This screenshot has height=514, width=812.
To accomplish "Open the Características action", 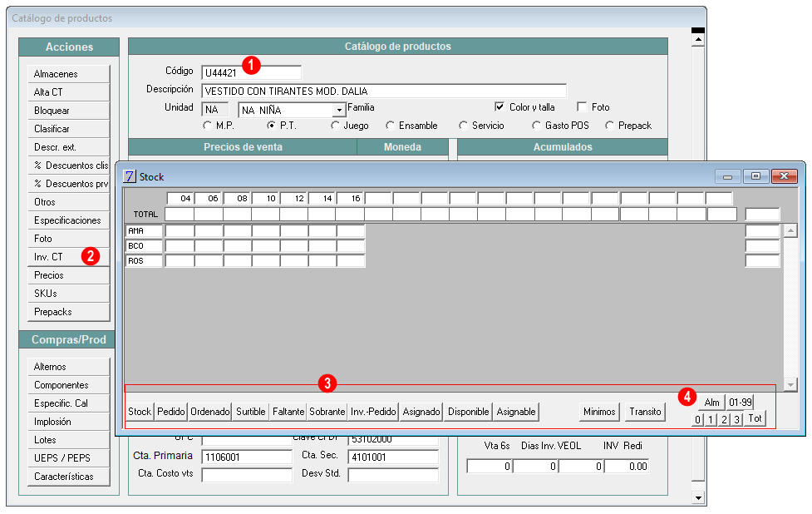I will (x=68, y=477).
